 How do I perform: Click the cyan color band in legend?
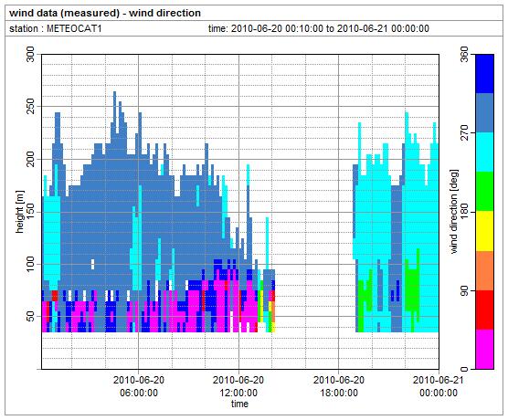[484, 152]
